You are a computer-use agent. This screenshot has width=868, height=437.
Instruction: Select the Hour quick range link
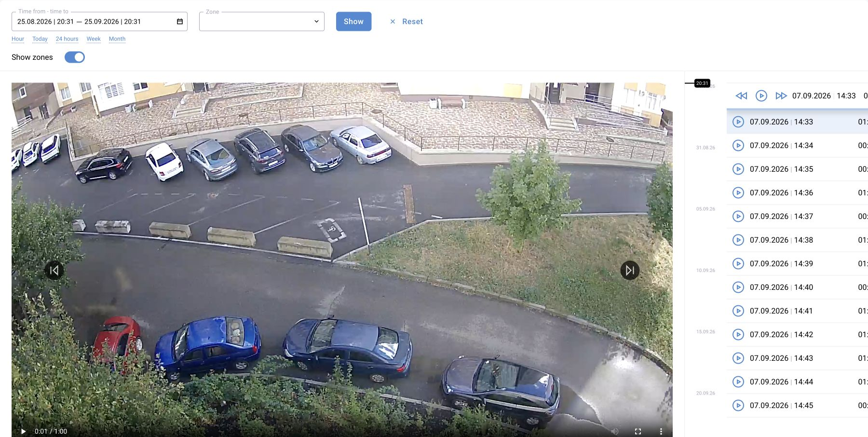tap(18, 39)
